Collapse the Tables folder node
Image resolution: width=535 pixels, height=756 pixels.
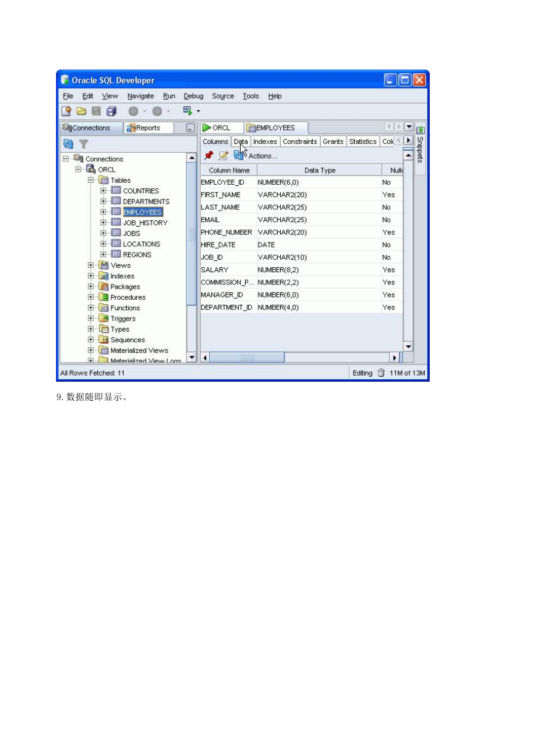[91, 180]
